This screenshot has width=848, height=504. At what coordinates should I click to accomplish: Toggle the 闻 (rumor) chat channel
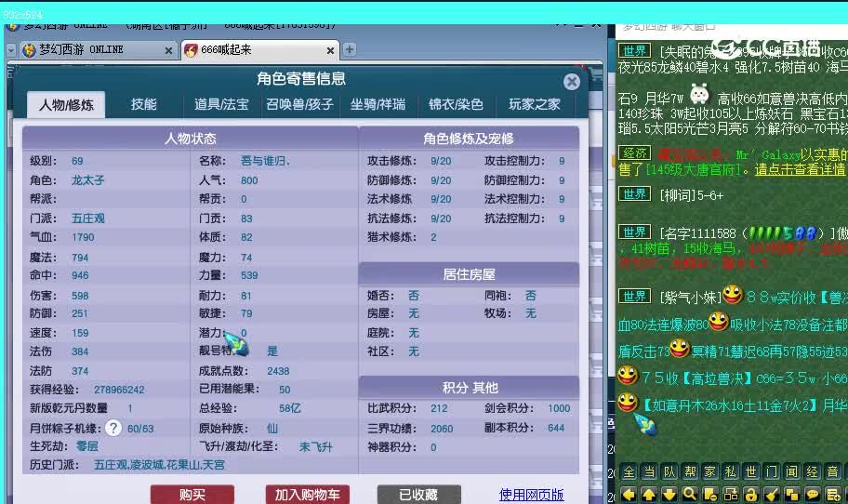(x=792, y=472)
